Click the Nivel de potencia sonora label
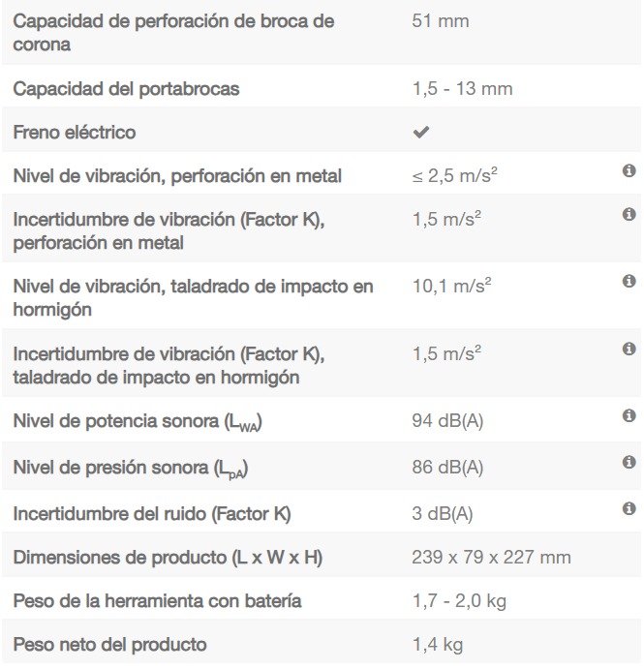This screenshot has height=669, width=644. click(x=138, y=422)
